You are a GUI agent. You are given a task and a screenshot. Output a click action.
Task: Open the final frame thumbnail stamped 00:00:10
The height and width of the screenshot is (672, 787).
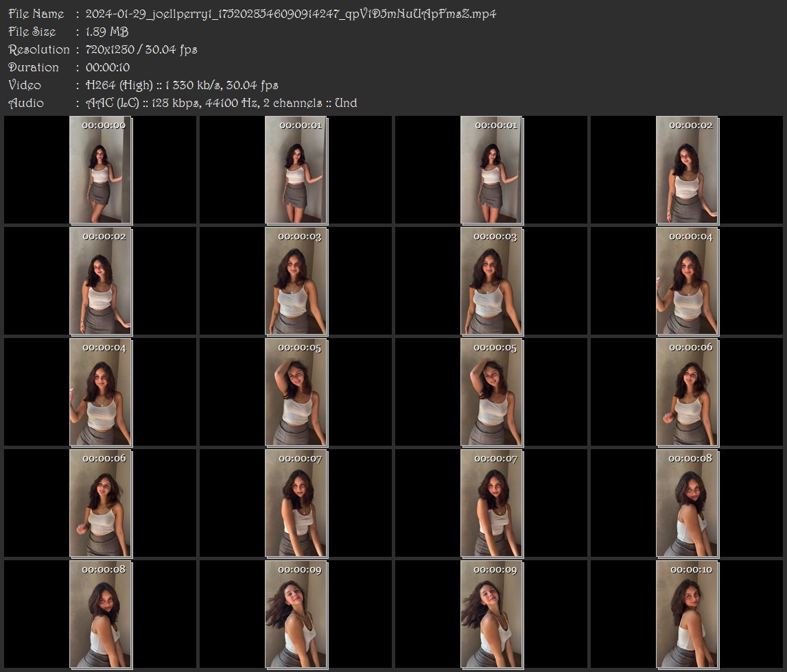(687, 614)
